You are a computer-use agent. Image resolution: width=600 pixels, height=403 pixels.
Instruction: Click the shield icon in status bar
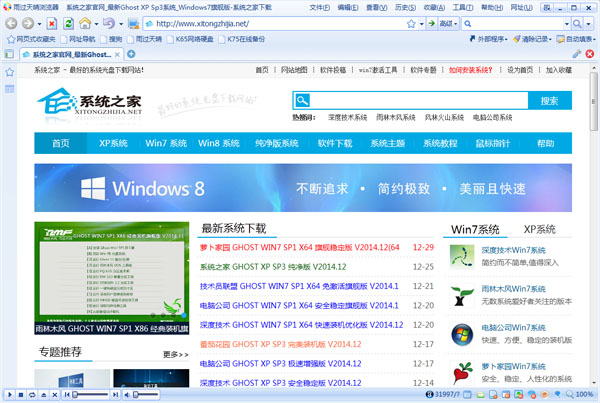coord(558,394)
